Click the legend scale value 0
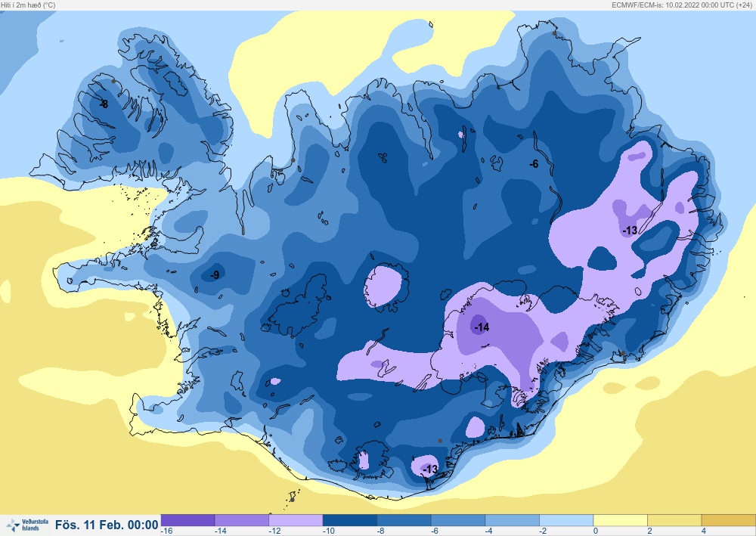 tap(596, 531)
